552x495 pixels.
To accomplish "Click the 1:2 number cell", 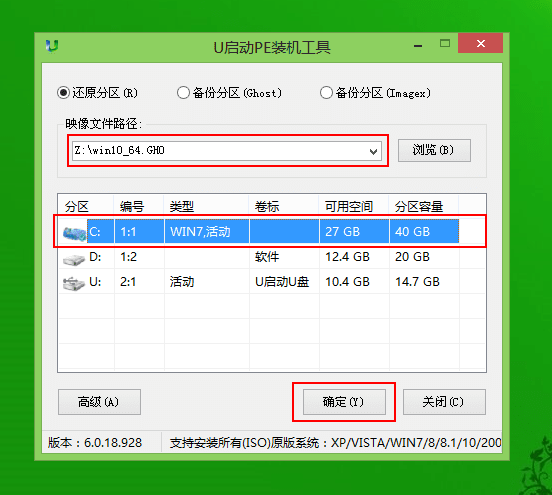I will 128,257.
